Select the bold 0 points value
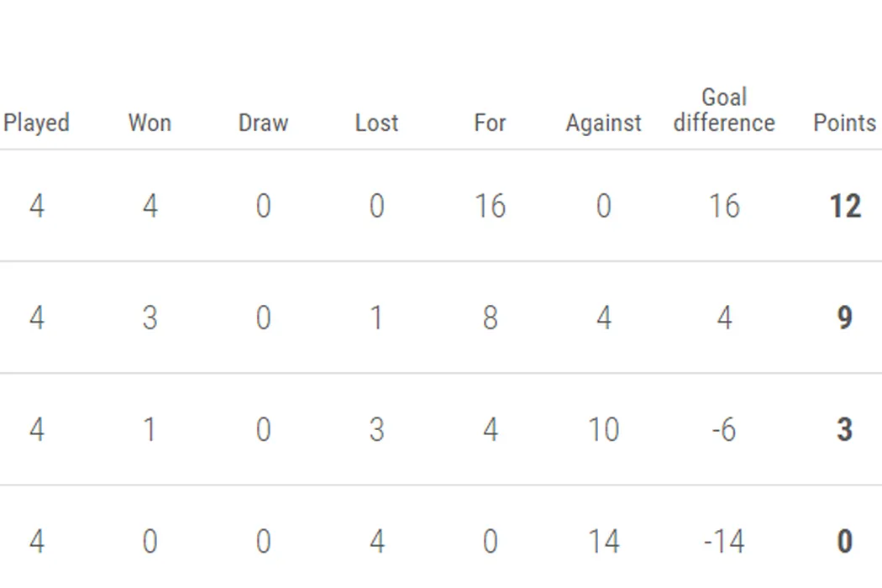 pyautogui.click(x=845, y=542)
